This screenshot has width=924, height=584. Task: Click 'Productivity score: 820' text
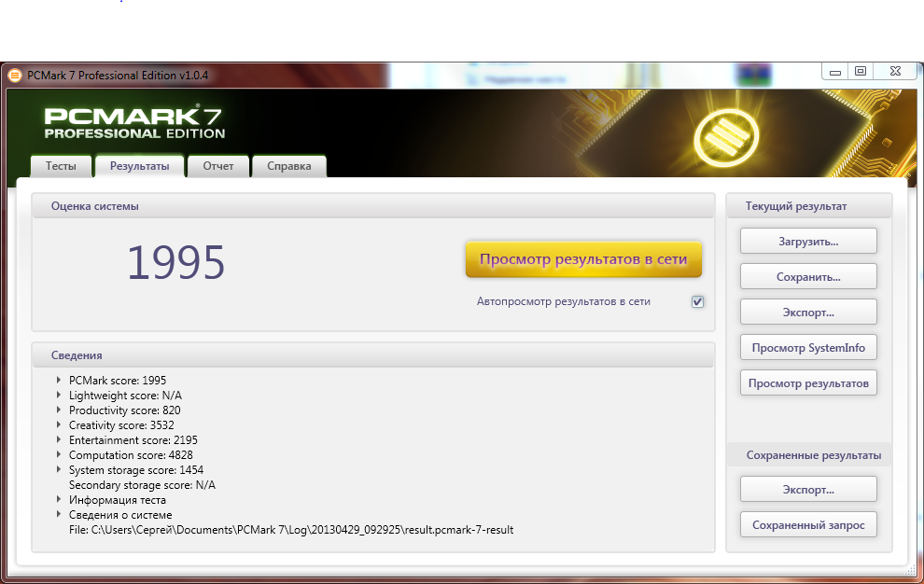(x=124, y=410)
